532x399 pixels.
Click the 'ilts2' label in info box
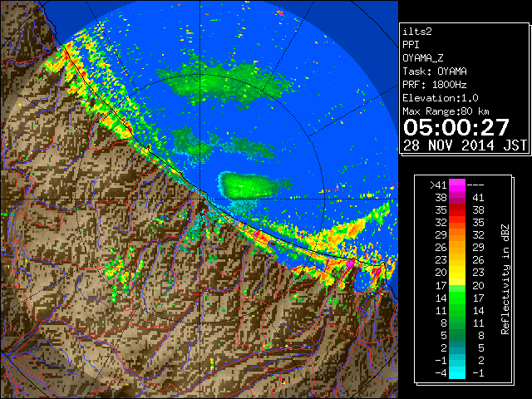[417, 32]
